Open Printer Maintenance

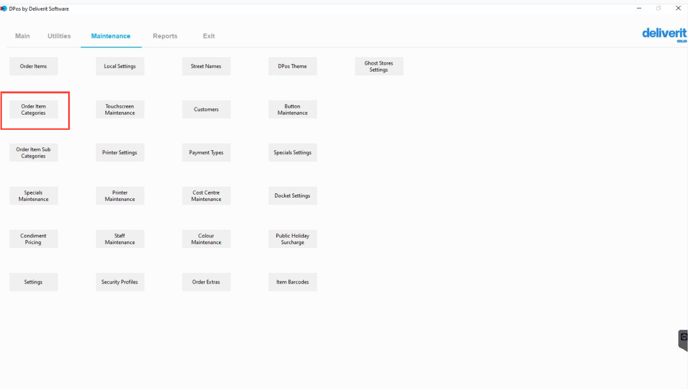pos(120,196)
